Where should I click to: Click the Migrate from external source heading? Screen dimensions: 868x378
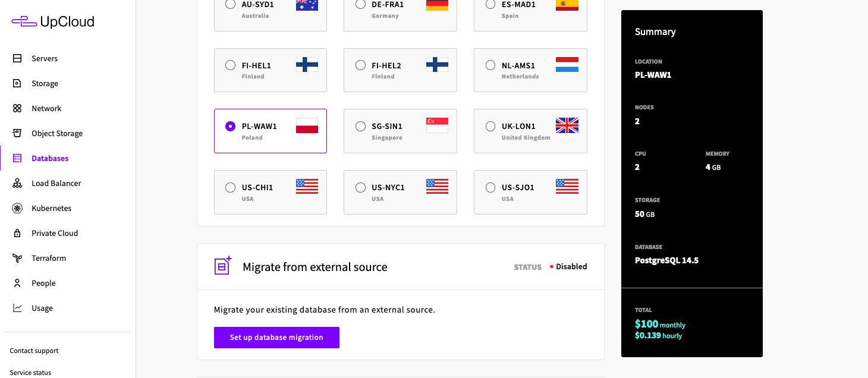[x=315, y=267]
